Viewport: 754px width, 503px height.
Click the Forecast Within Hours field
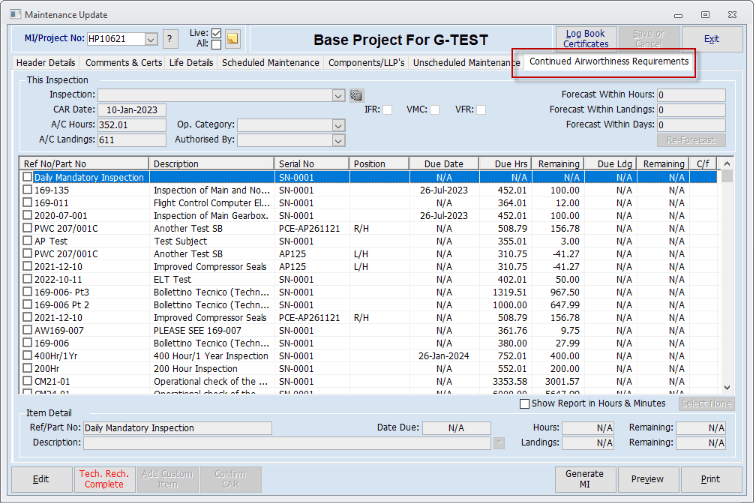point(691,95)
